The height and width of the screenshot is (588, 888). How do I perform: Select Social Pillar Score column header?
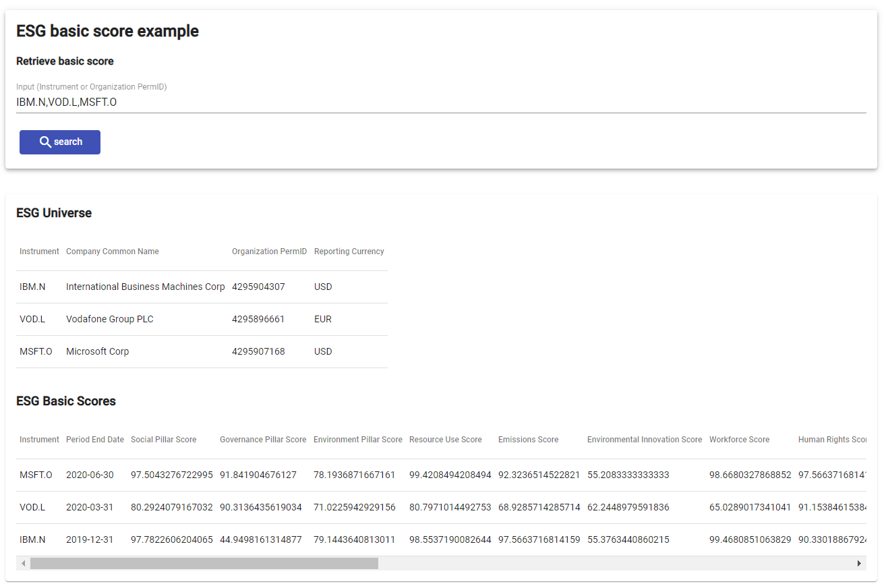(164, 440)
